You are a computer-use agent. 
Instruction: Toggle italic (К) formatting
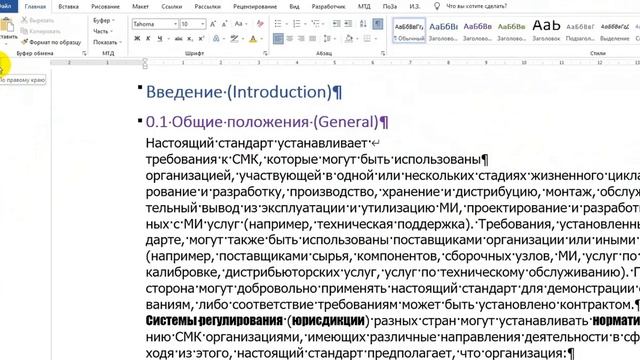click(148, 39)
